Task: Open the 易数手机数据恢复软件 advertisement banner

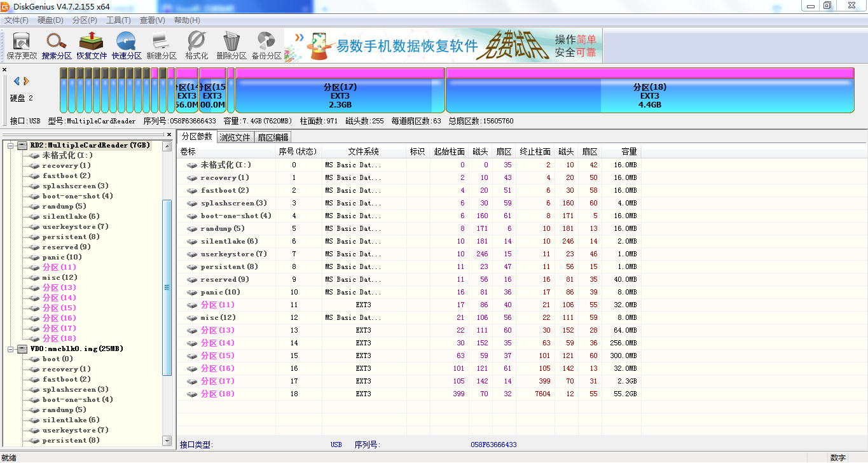Action: tap(443, 46)
